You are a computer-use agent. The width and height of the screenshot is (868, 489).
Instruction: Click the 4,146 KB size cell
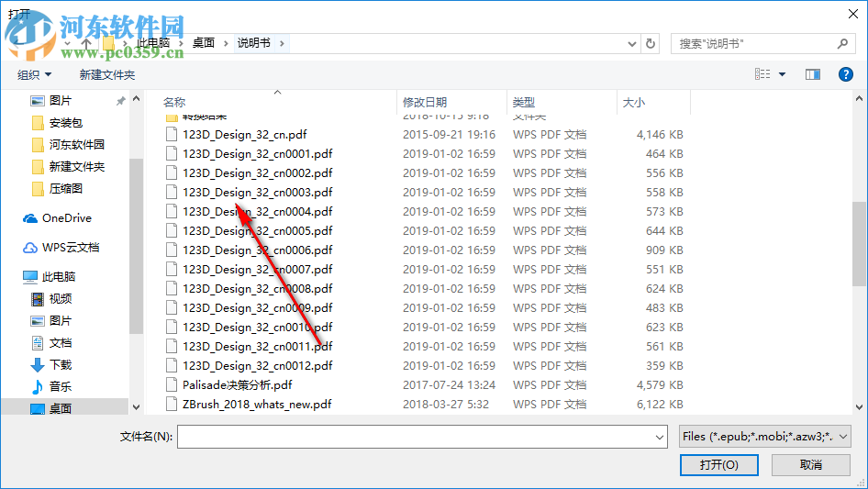coord(660,135)
